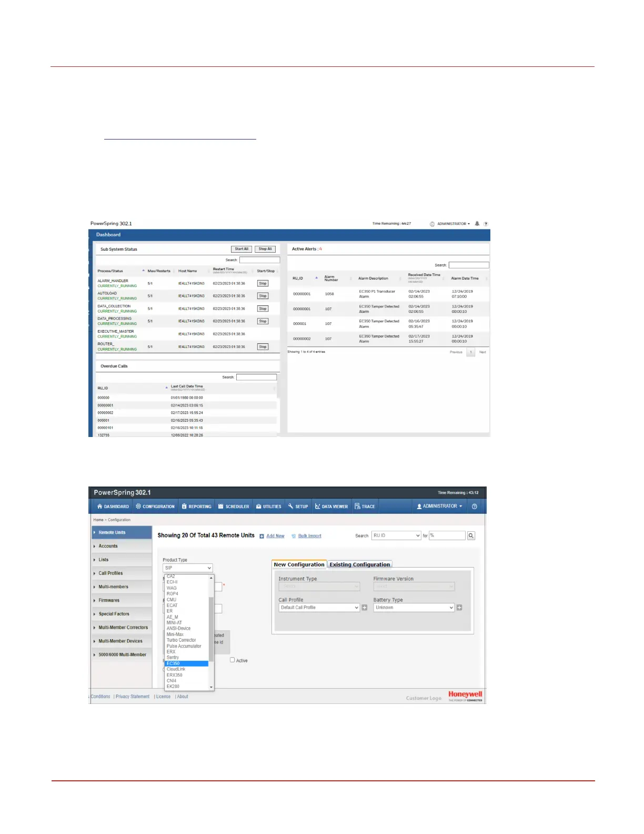Open SETUP in navigation bar

(298, 507)
